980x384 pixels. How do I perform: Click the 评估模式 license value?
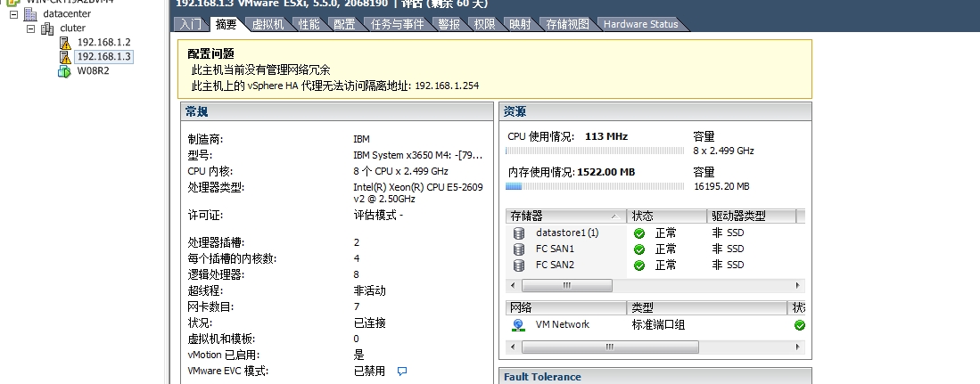pyautogui.click(x=378, y=216)
